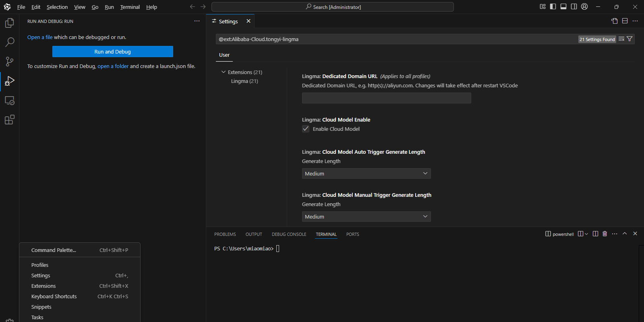Select Keyboard Shortcuts from the menu
644x322 pixels.
click(x=54, y=296)
